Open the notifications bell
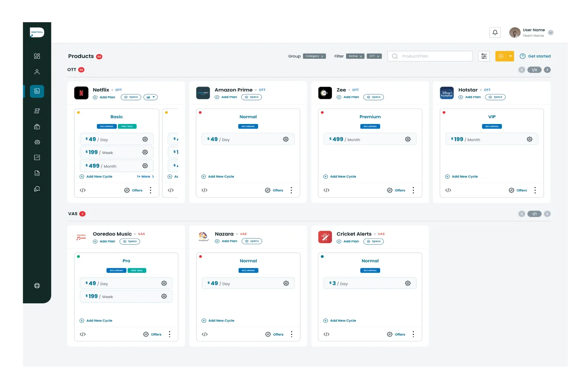Image resolution: width=588 pixels, height=385 pixels. pyautogui.click(x=495, y=32)
